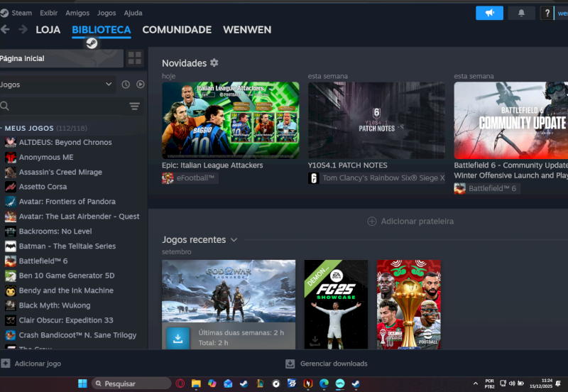Screen dimensions: 568x392
Task: Open the Jogos menu
Action: pyautogui.click(x=106, y=13)
